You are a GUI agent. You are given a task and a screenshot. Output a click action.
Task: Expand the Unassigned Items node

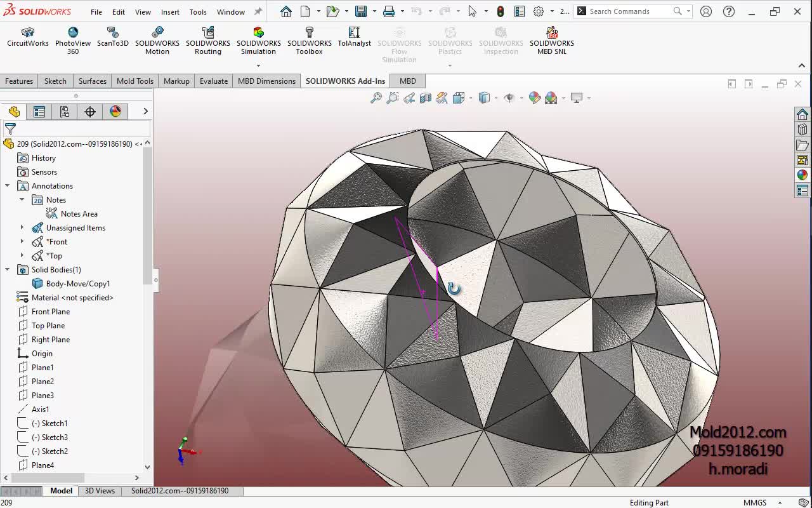pyautogui.click(x=22, y=228)
